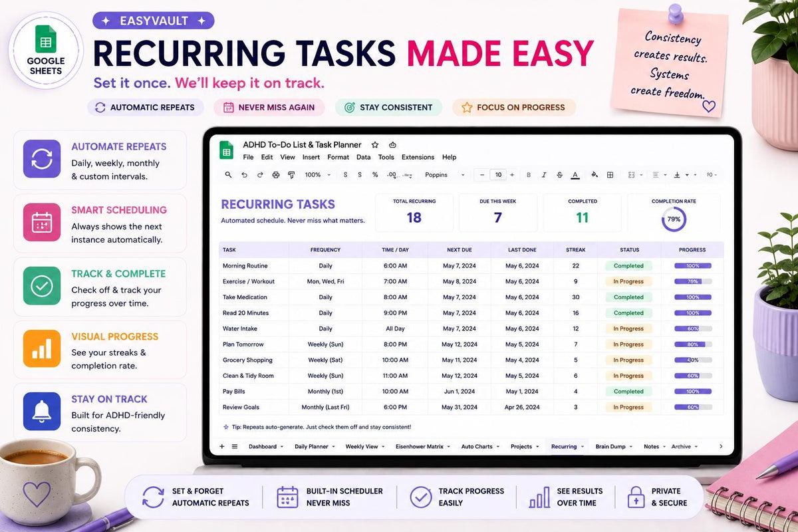The image size is (798, 532).
Task: Open the 100% zoom dropdown
Action: click(x=318, y=175)
